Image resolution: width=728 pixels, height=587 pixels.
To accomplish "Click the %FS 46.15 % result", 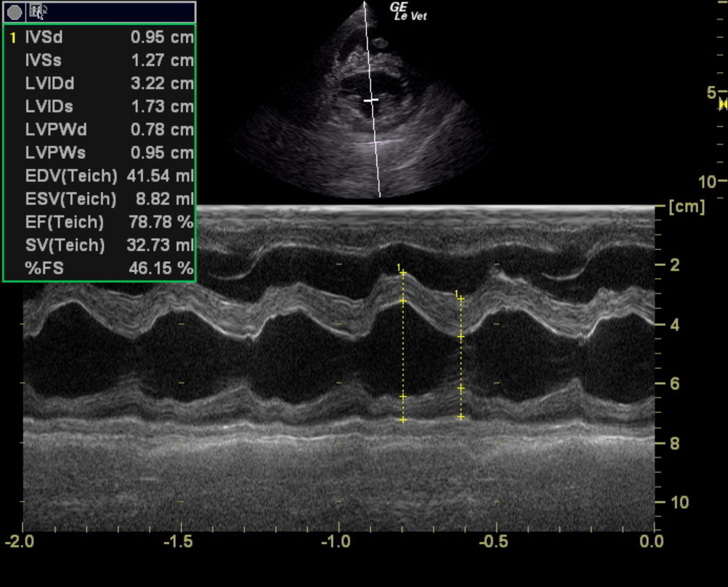I will point(99,268).
